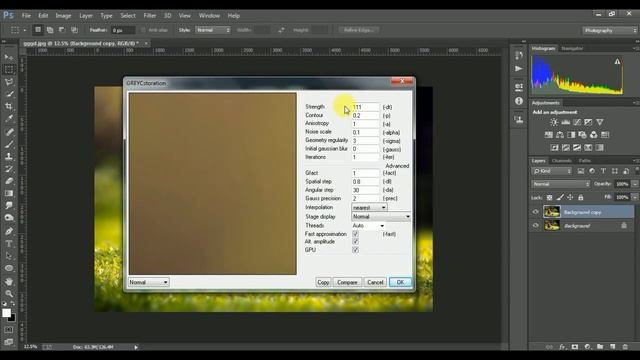Toggle Fast approximation checkbox
This screenshot has height=360, width=640.
356,234
